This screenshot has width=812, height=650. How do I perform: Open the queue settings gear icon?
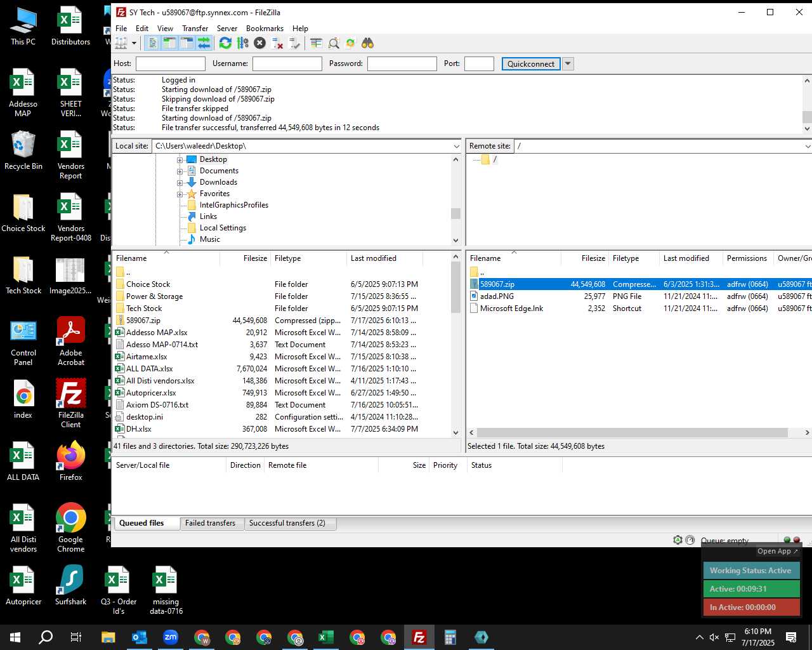point(678,540)
